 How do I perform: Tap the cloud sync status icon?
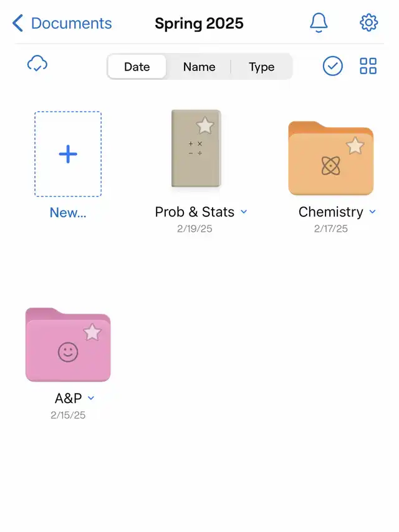click(37, 64)
